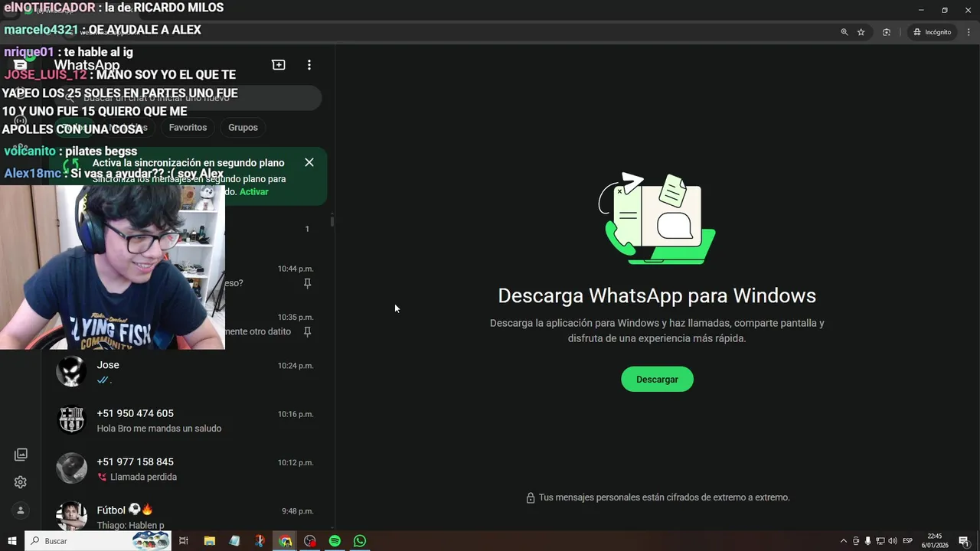
Task: Click the chat list scrollbar
Action: click(x=332, y=222)
